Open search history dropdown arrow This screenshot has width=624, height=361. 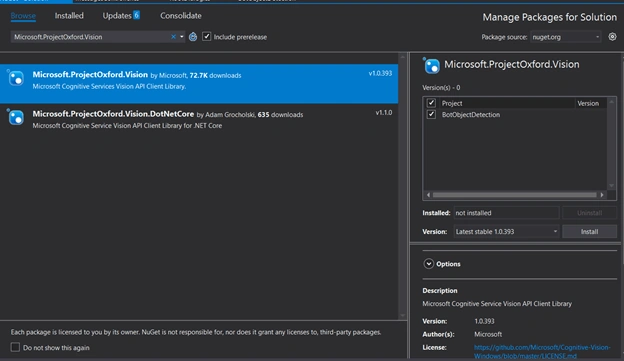182,37
